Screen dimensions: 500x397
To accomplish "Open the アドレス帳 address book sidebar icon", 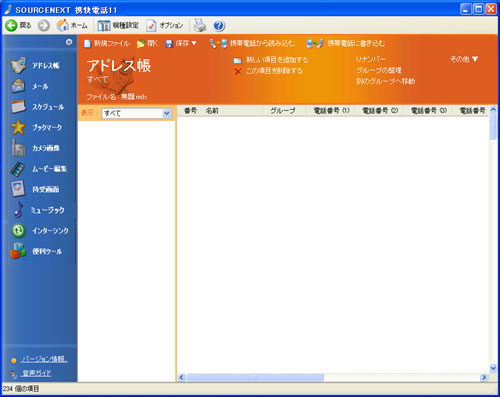I will point(18,65).
